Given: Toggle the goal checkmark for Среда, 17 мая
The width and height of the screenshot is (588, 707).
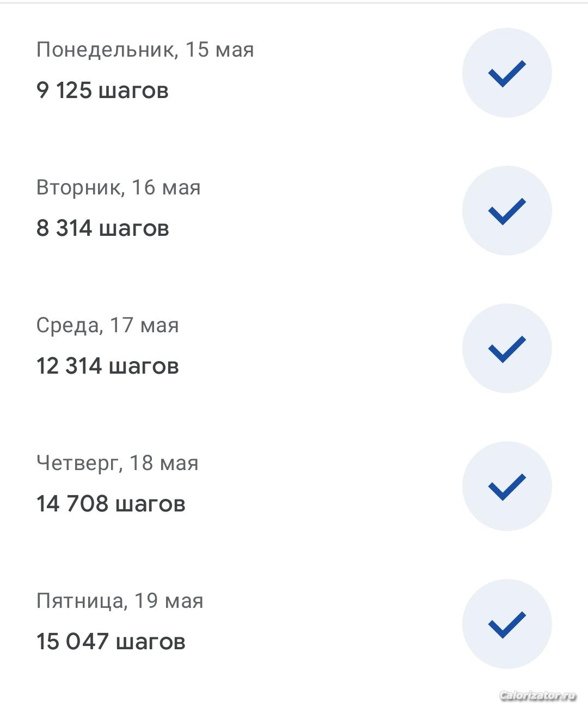Looking at the screenshot, I should pos(507,349).
